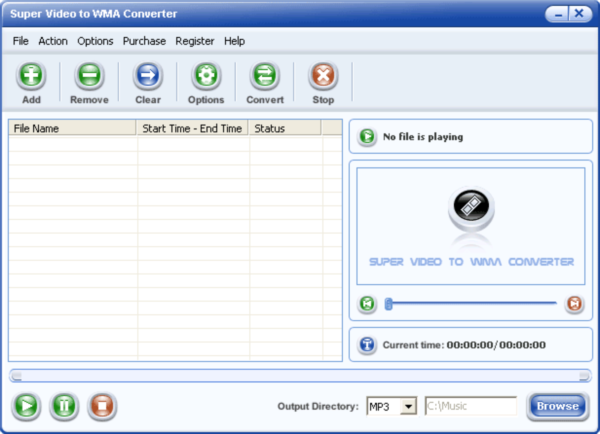Click the green play icon beside No file is playing
Image resolution: width=600 pixels, height=434 pixels.
point(367,136)
